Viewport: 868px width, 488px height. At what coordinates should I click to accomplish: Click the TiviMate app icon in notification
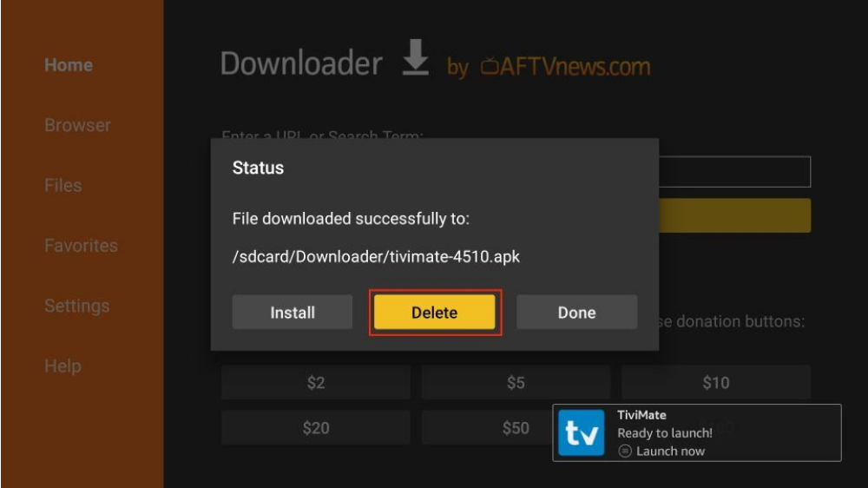pos(581,432)
